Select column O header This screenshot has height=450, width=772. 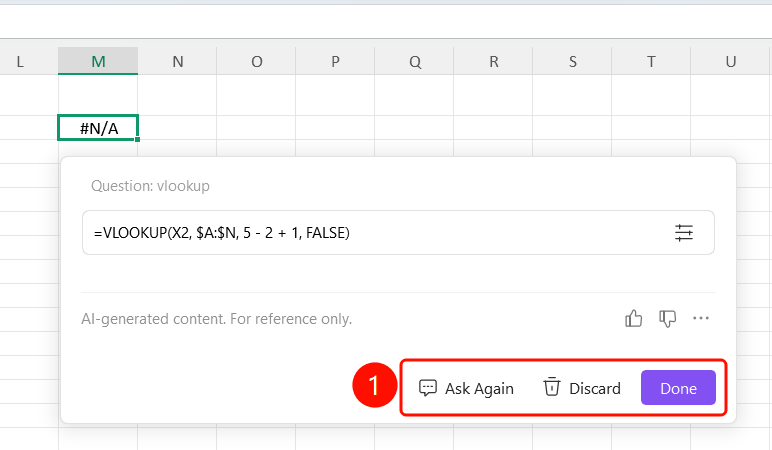tap(257, 62)
